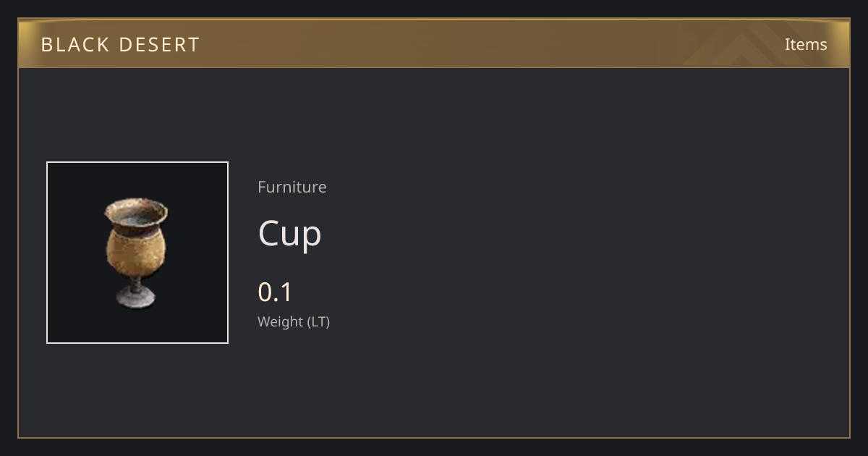This screenshot has height=456, width=868.
Task: Click the BLACK DESERT header title
Action: pos(120,45)
